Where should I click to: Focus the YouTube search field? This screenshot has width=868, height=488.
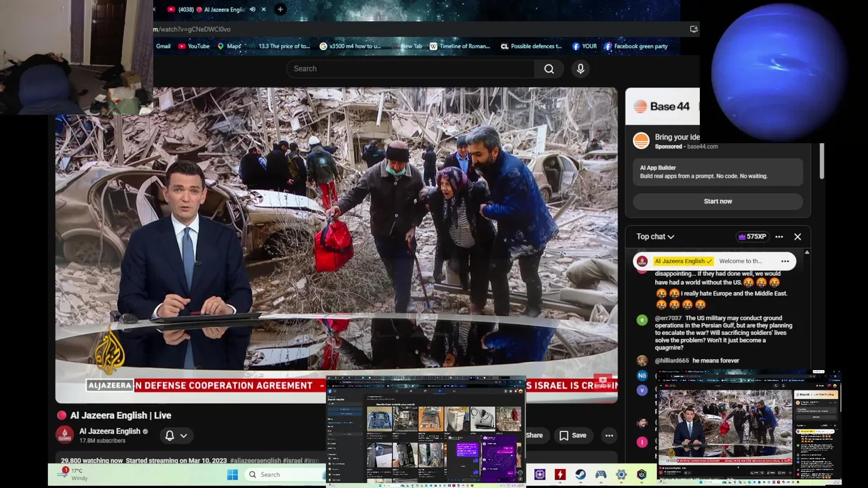[x=410, y=68]
